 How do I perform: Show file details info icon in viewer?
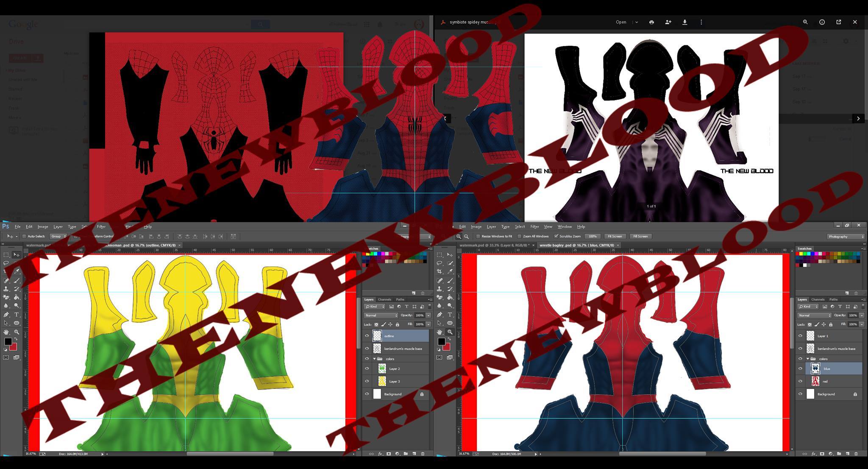coord(822,22)
